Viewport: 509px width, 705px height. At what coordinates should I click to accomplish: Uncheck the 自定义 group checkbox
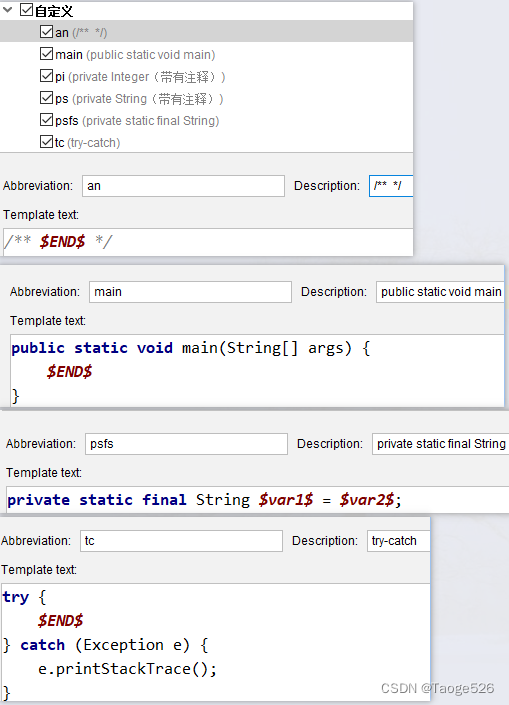click(27, 10)
